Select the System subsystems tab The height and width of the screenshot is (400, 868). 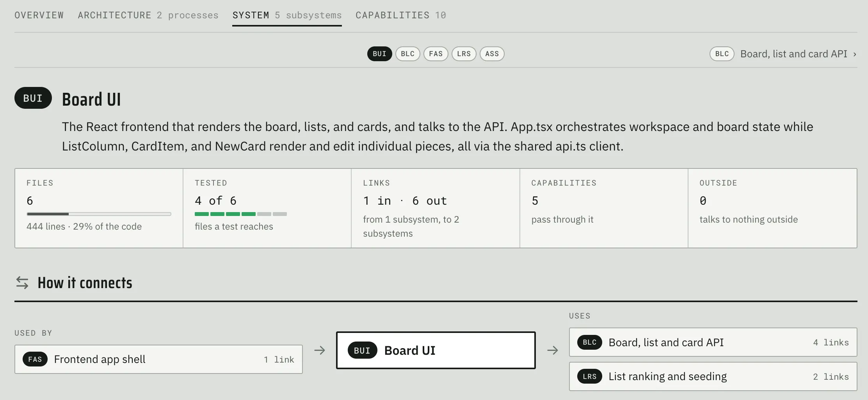(287, 15)
